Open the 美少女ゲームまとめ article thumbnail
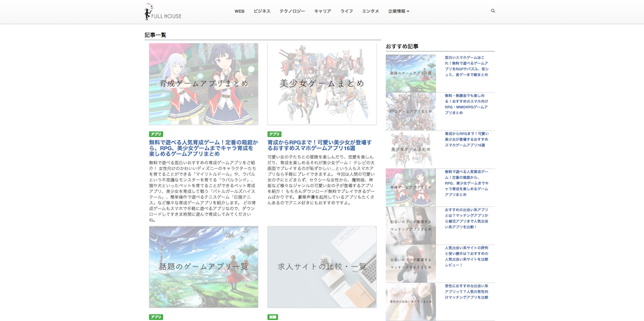This screenshot has height=321, width=644. [322, 84]
